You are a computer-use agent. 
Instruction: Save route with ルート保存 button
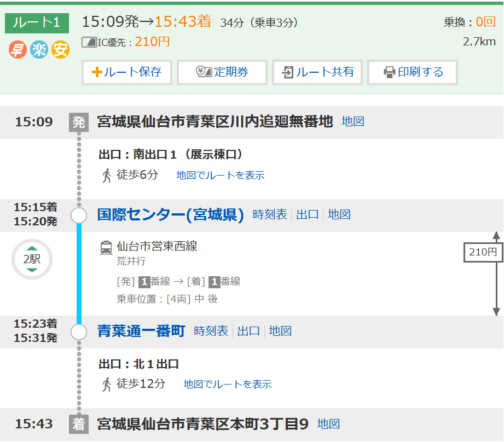tap(127, 72)
